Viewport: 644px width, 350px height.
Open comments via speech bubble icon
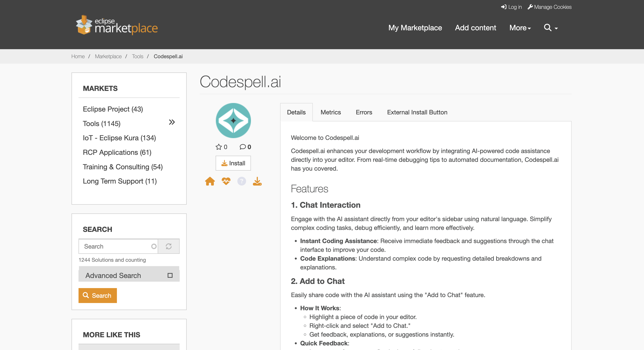[x=243, y=147]
